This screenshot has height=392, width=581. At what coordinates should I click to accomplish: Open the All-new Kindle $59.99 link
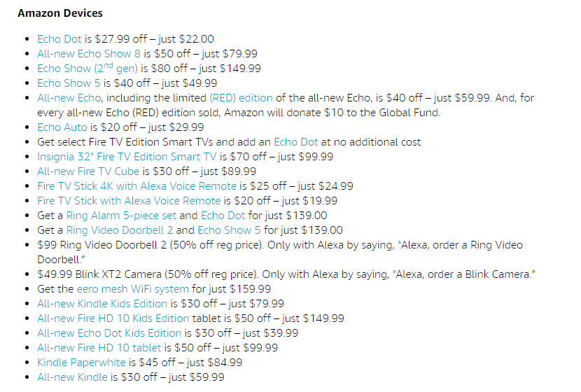72,377
